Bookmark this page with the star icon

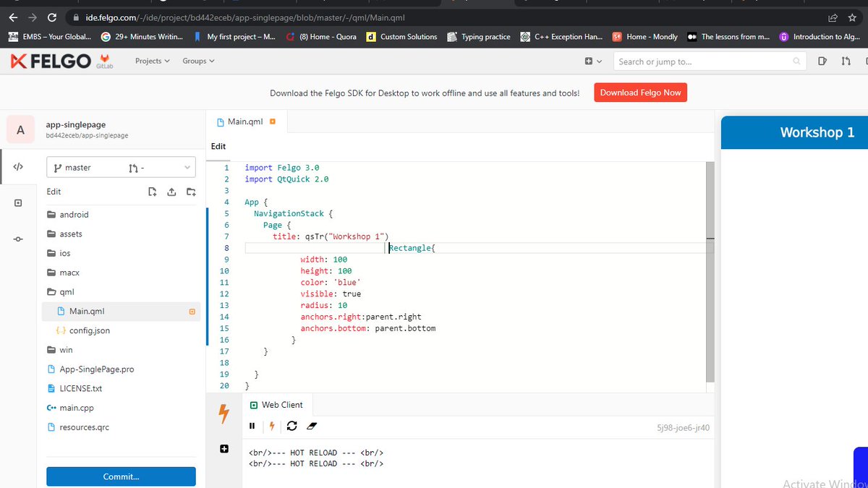853,17
